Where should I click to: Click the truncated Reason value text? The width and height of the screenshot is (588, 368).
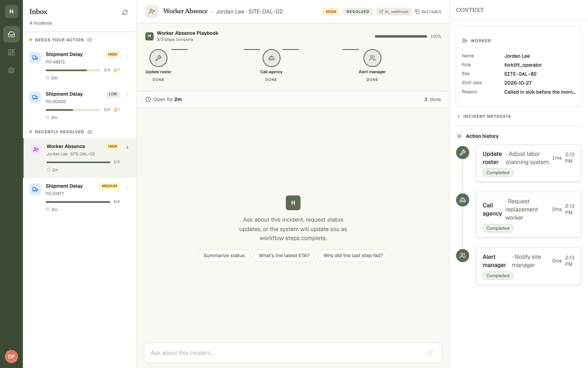point(540,92)
